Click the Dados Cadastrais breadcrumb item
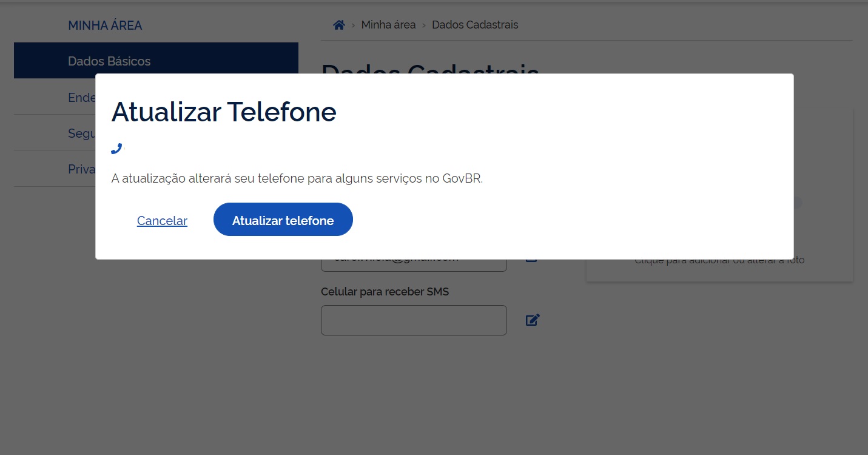Image resolution: width=868 pixels, height=455 pixels. (475, 25)
